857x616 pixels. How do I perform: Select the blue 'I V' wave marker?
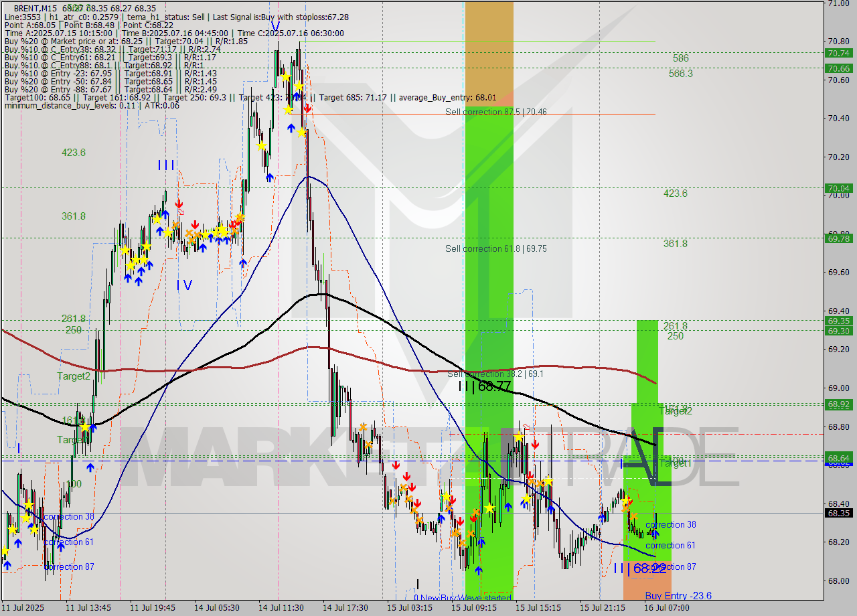(184, 285)
